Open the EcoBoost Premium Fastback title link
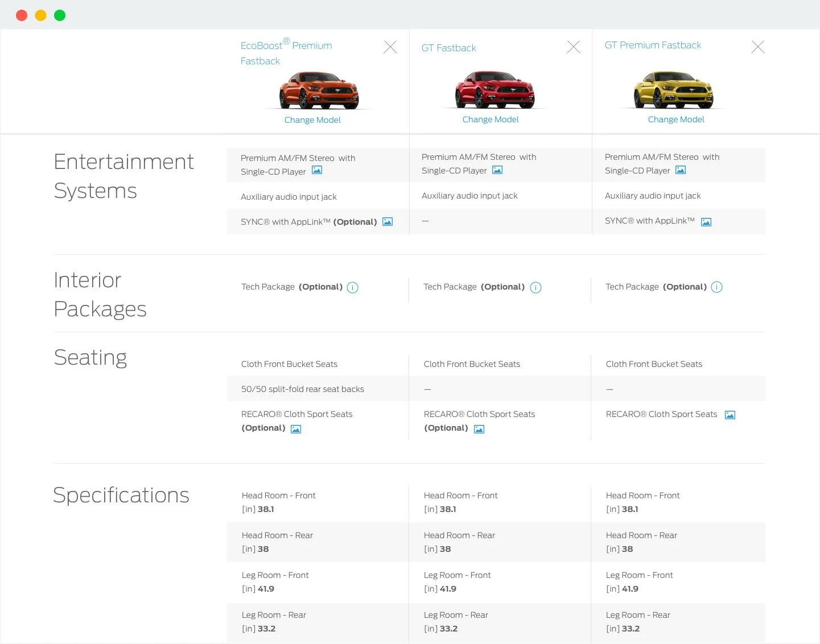 (x=286, y=52)
